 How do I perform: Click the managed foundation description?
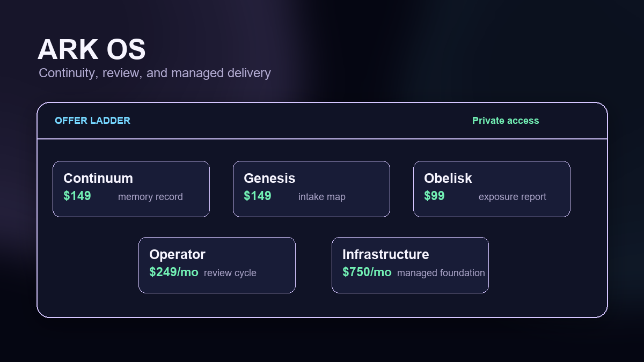441,273
